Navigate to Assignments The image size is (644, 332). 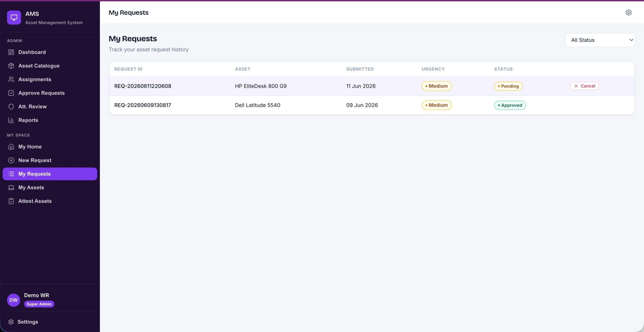click(50, 79)
